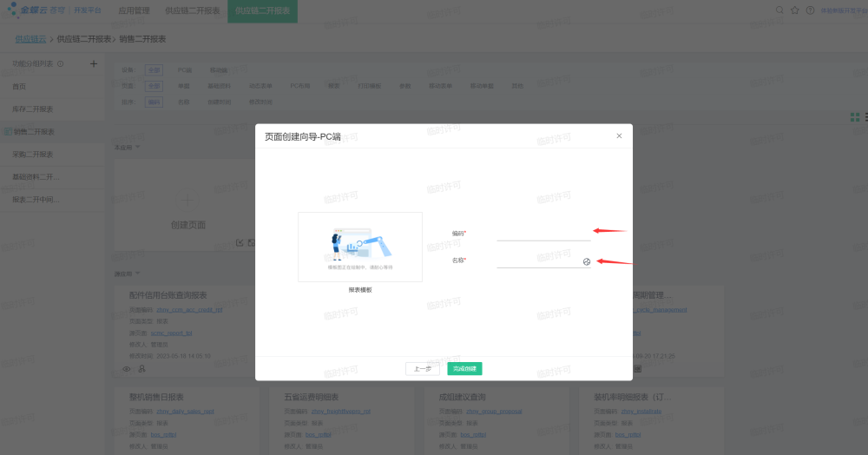Screen dimensions: 868x455
Task: Sort pages by 名称
Action: pos(184,102)
